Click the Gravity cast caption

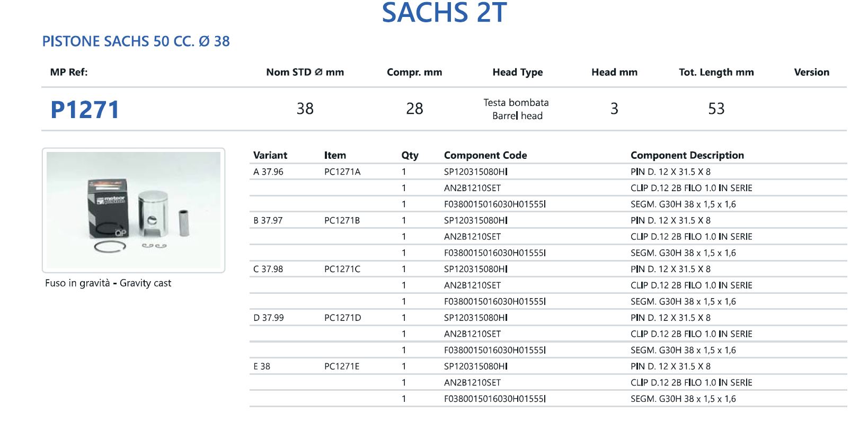pyautogui.click(x=108, y=283)
